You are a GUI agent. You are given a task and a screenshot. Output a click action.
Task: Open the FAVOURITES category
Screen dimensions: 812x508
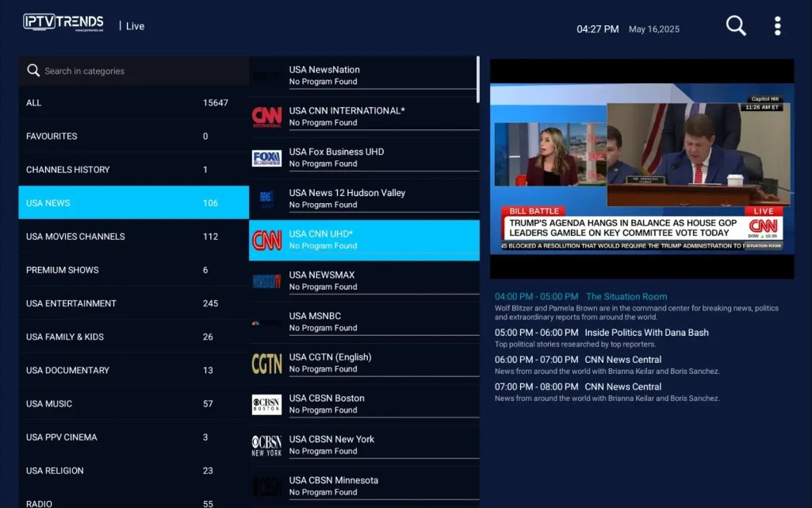click(x=133, y=136)
